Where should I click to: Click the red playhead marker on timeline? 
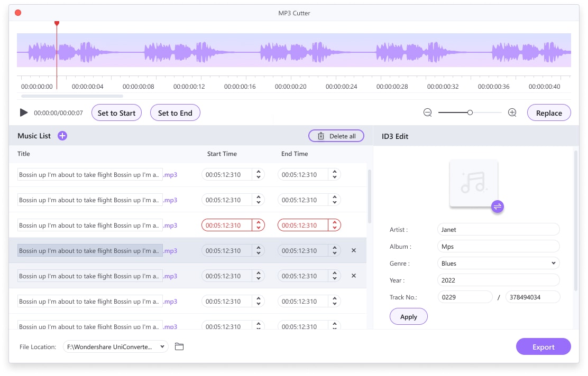[57, 24]
